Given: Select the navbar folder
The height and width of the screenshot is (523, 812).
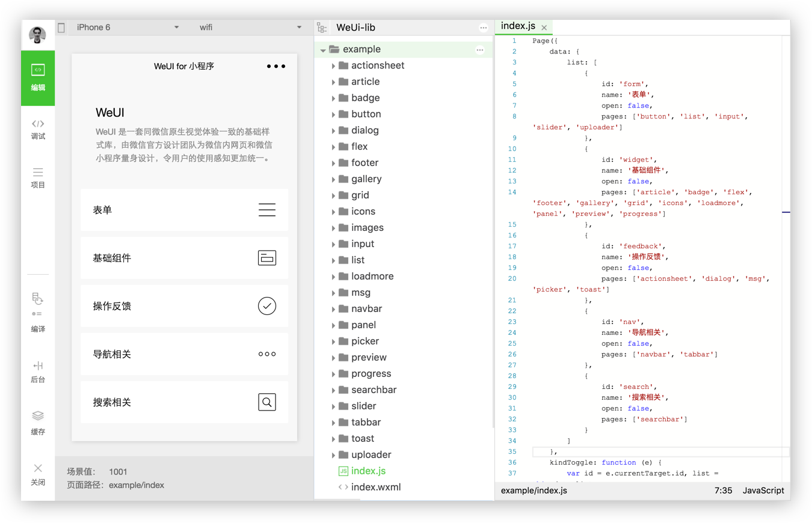Looking at the screenshot, I should (403, 309).
